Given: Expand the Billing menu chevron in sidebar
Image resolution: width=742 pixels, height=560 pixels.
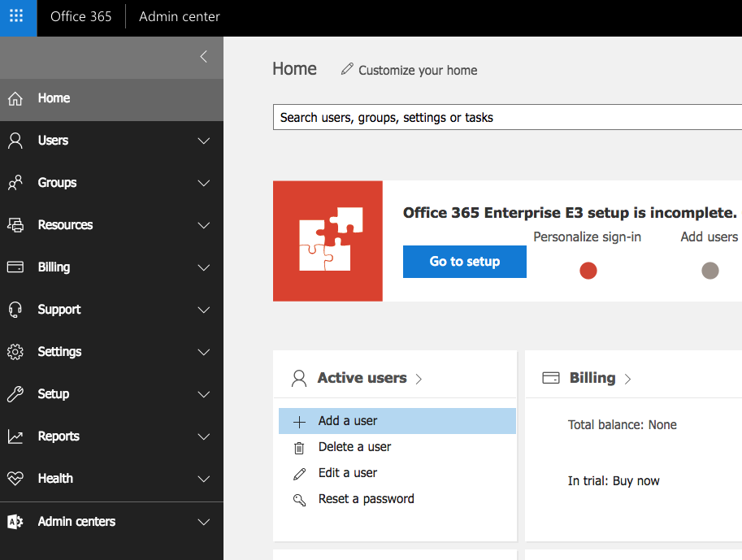Looking at the screenshot, I should point(204,268).
